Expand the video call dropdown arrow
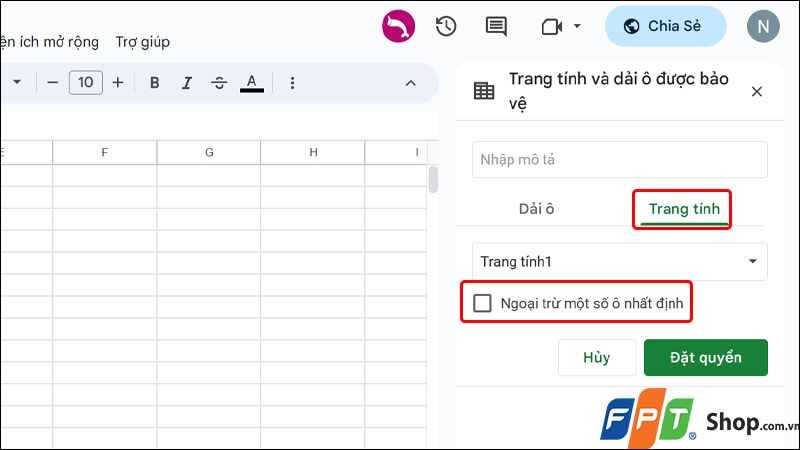The image size is (800, 450). pyautogui.click(x=577, y=26)
